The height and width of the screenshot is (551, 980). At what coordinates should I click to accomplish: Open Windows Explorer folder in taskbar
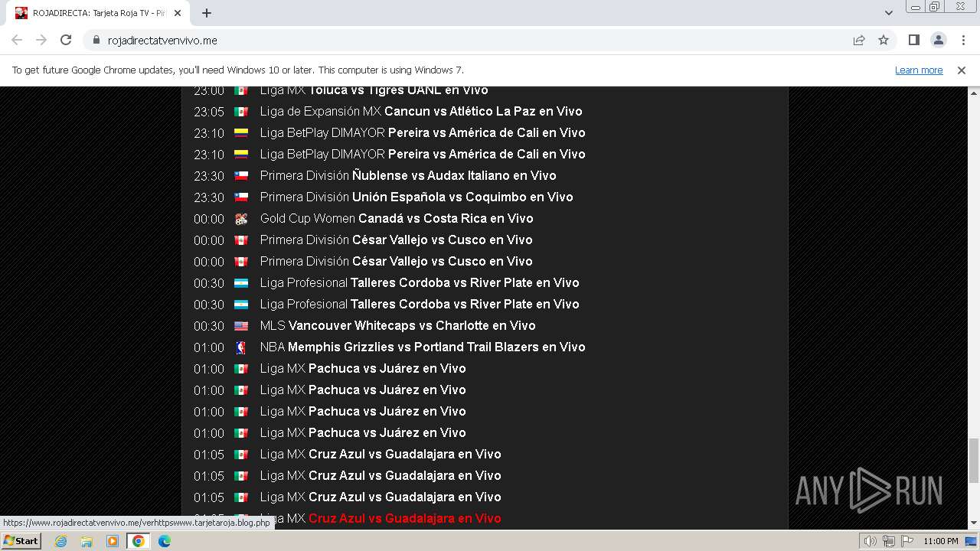87,541
